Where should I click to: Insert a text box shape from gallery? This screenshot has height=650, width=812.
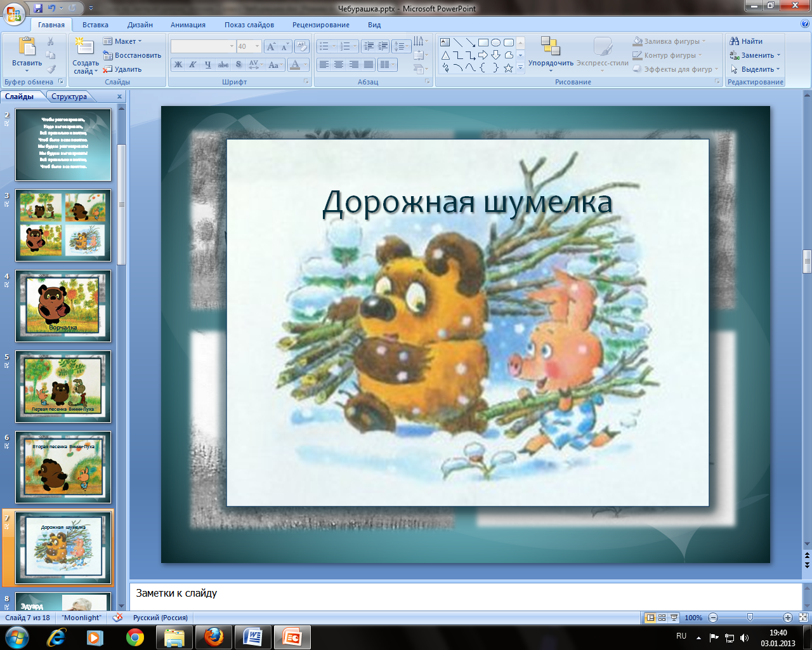(x=445, y=43)
